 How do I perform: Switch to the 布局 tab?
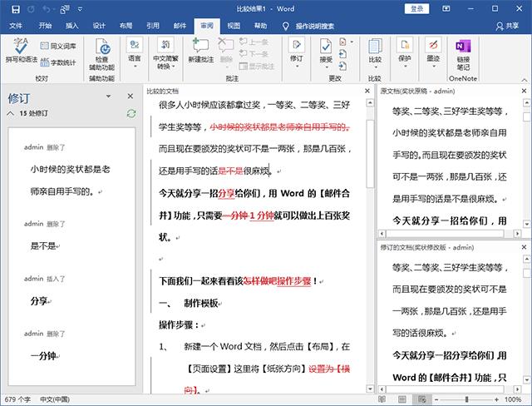[126, 26]
